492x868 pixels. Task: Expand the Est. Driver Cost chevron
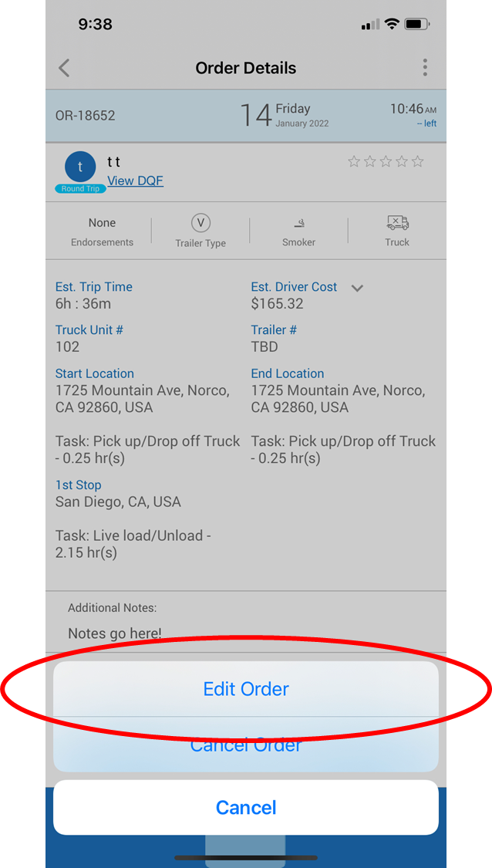click(x=357, y=288)
